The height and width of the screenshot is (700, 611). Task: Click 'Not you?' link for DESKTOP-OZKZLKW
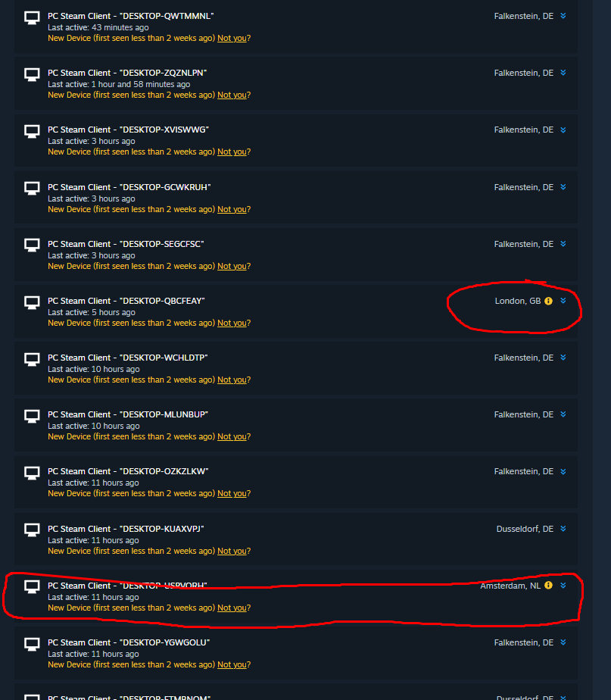(234, 493)
